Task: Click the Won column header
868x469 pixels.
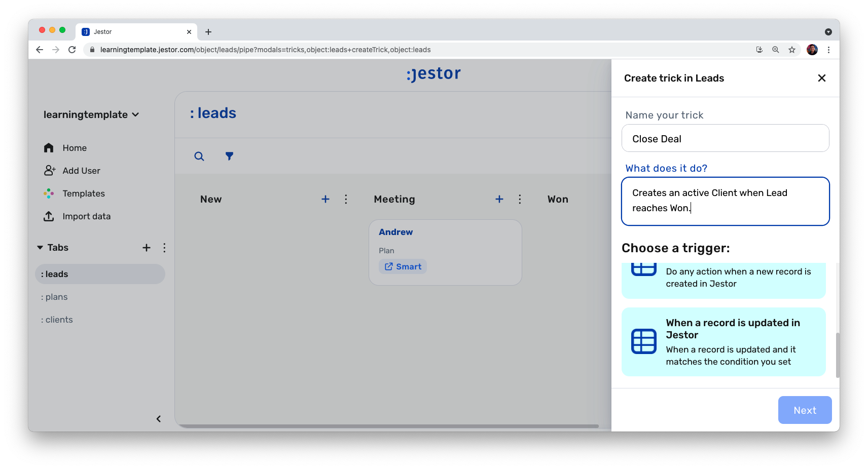Action: click(x=558, y=199)
